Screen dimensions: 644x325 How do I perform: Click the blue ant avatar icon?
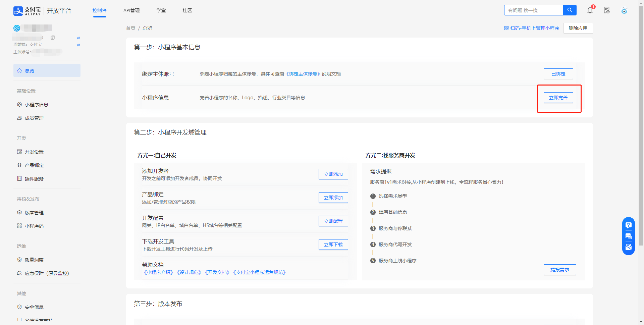[624, 11]
